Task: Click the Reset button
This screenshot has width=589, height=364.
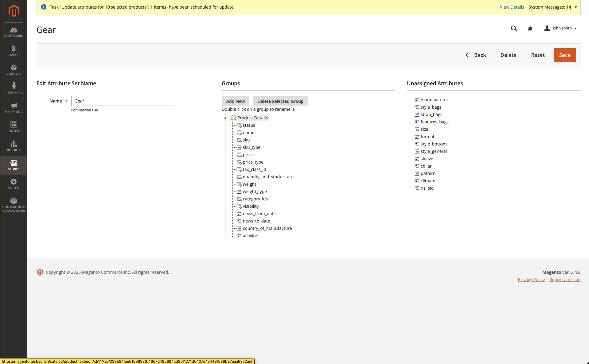Action: click(x=538, y=55)
